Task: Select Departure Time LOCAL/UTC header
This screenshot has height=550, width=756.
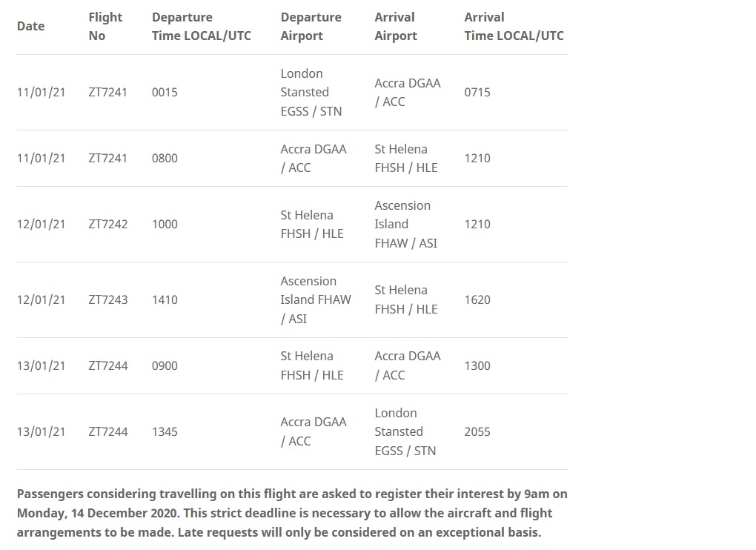Action: coord(202,26)
